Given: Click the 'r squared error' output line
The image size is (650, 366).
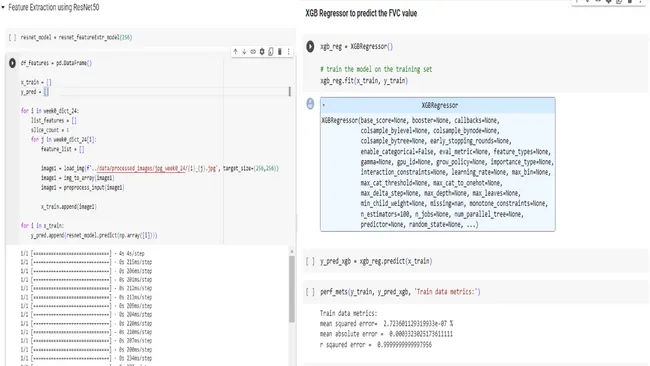Looking at the screenshot, I should [376, 345].
